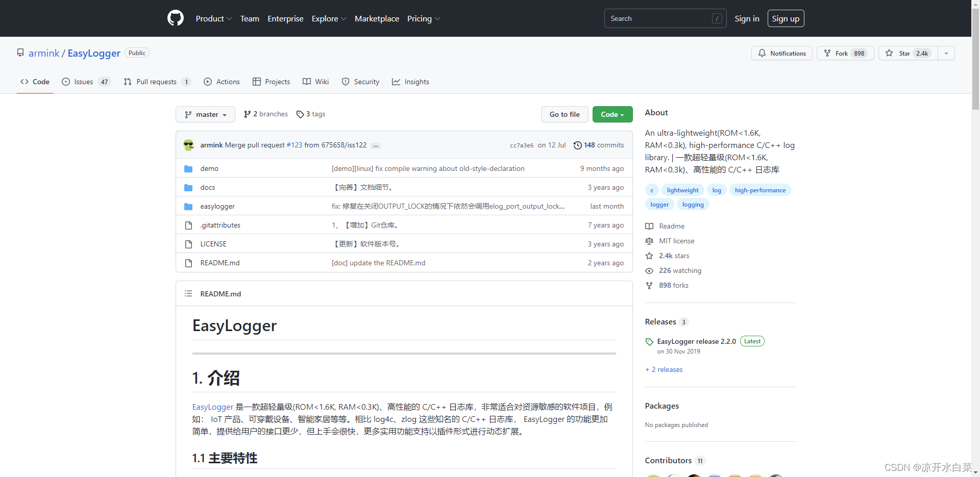This screenshot has height=477, width=980.
Task: Click the .gitattributes file icon
Action: [188, 225]
